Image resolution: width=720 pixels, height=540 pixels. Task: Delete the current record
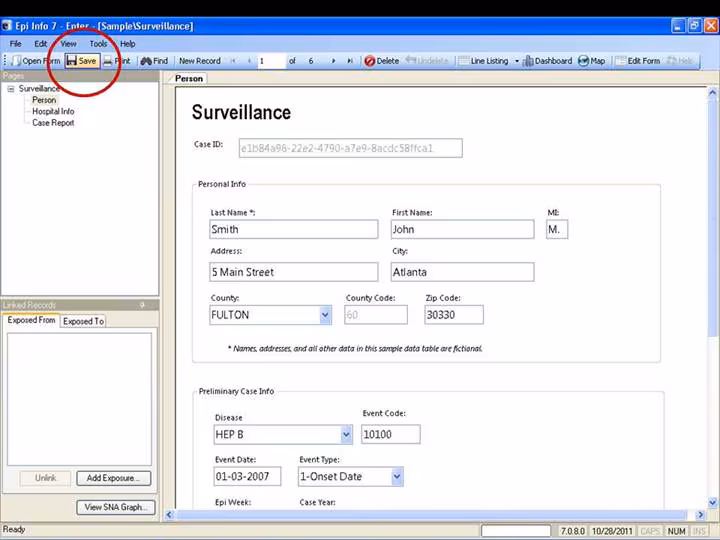coord(381,61)
